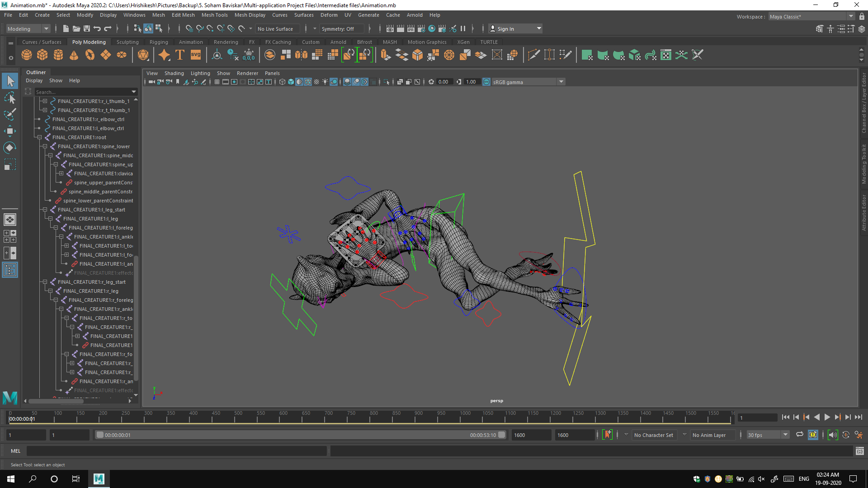This screenshot has width=868, height=488.
Task: Activate the Rotate tool in toolbox
Action: pos(10,148)
